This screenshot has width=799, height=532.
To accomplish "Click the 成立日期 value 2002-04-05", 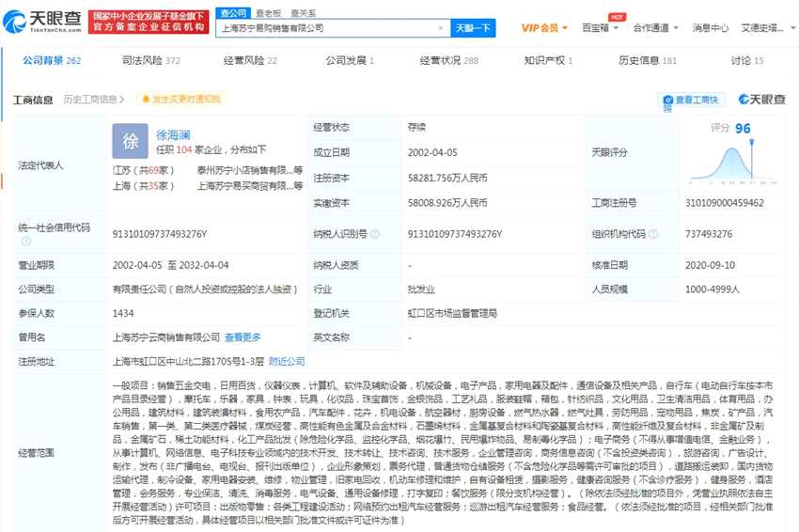I will [432, 152].
